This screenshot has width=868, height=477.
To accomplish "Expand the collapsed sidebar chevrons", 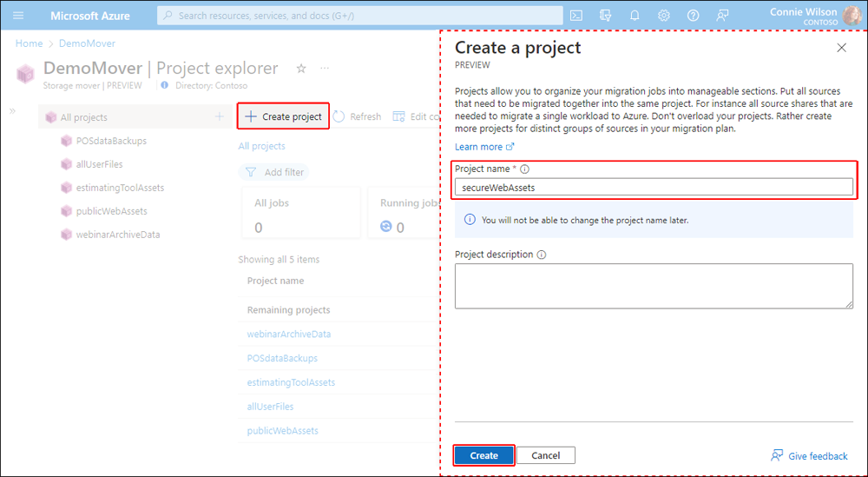I will coord(12,111).
